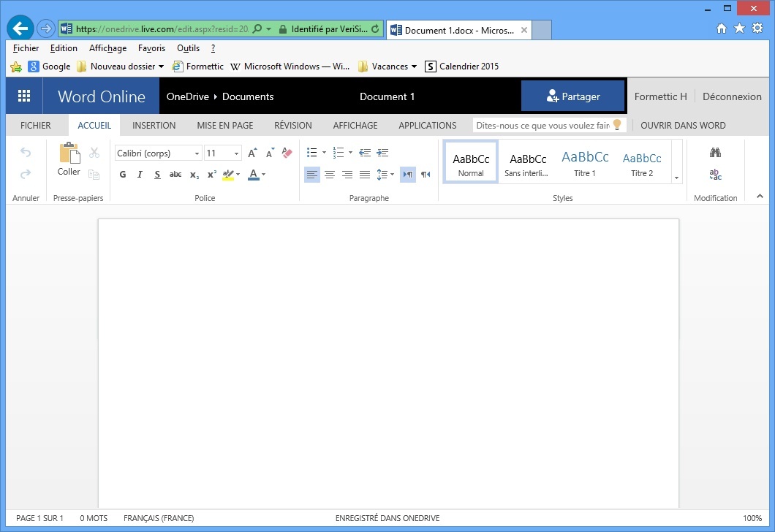The image size is (775, 532).
Task: Switch to the AFFICHAGE ribbon tab
Action: 355,126
